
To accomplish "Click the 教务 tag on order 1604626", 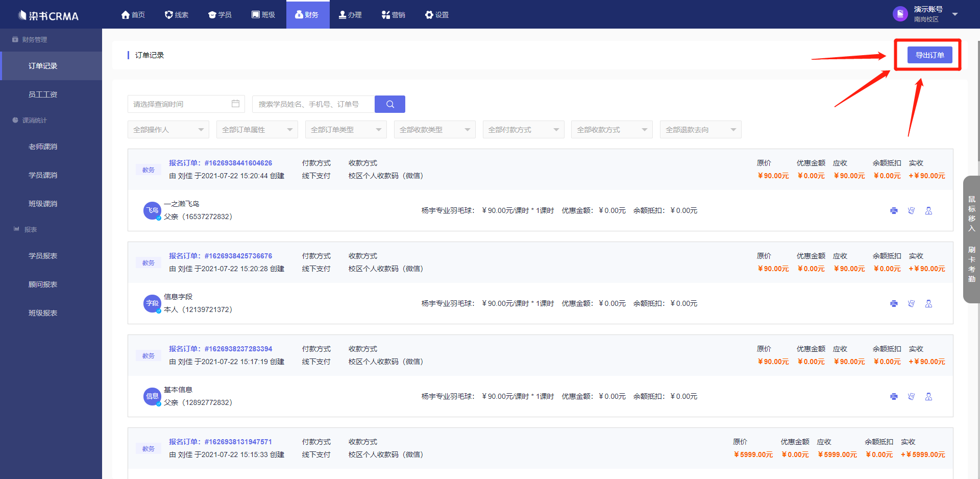I will point(149,170).
